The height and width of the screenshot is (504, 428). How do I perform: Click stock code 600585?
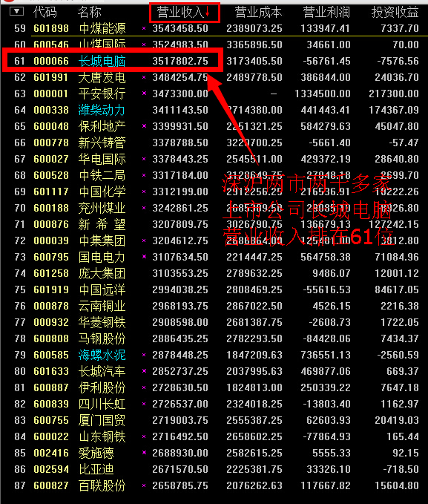click(x=51, y=356)
